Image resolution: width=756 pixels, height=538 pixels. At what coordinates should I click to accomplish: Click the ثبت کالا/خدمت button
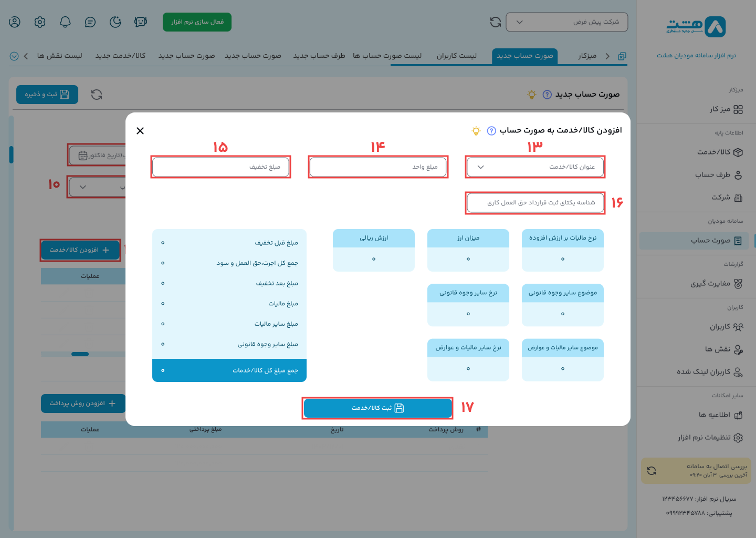coord(377,408)
